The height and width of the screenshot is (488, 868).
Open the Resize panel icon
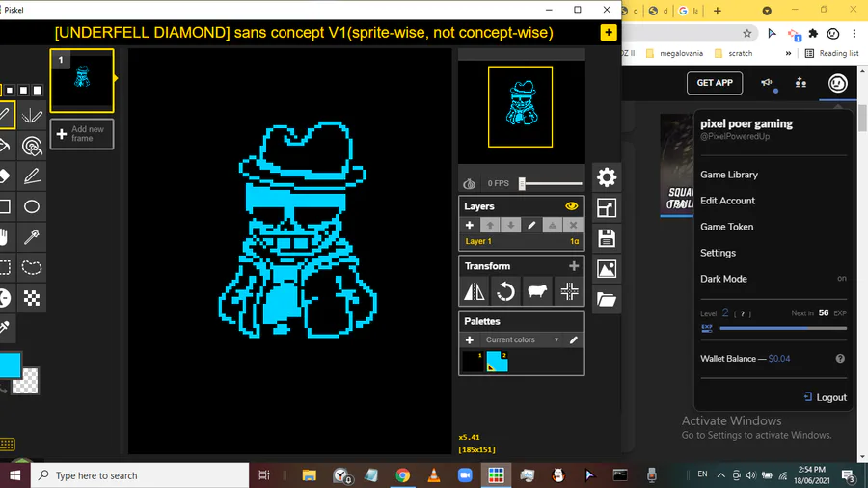click(x=607, y=208)
